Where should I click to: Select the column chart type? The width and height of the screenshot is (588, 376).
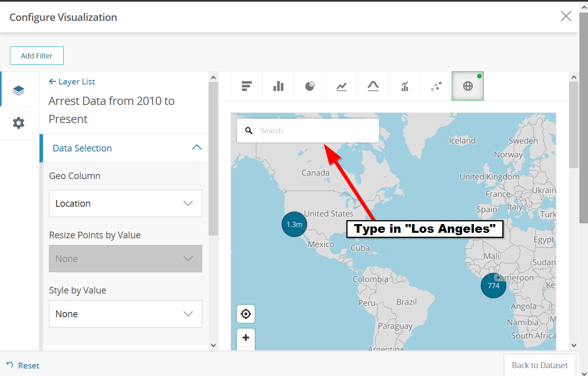[278, 86]
